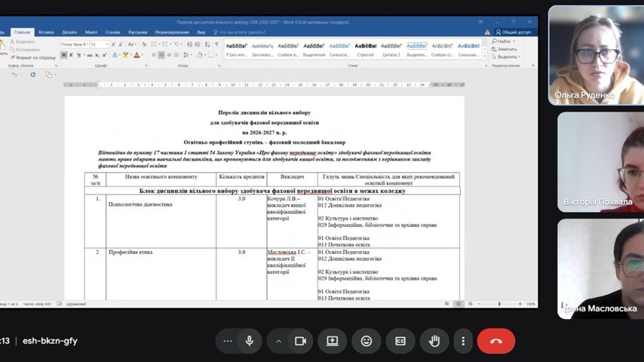Click the Заменить button in editing group

pos(507,49)
